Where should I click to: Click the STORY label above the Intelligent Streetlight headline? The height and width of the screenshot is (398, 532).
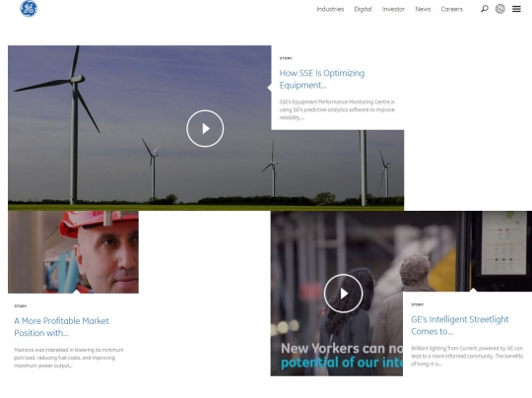click(418, 304)
